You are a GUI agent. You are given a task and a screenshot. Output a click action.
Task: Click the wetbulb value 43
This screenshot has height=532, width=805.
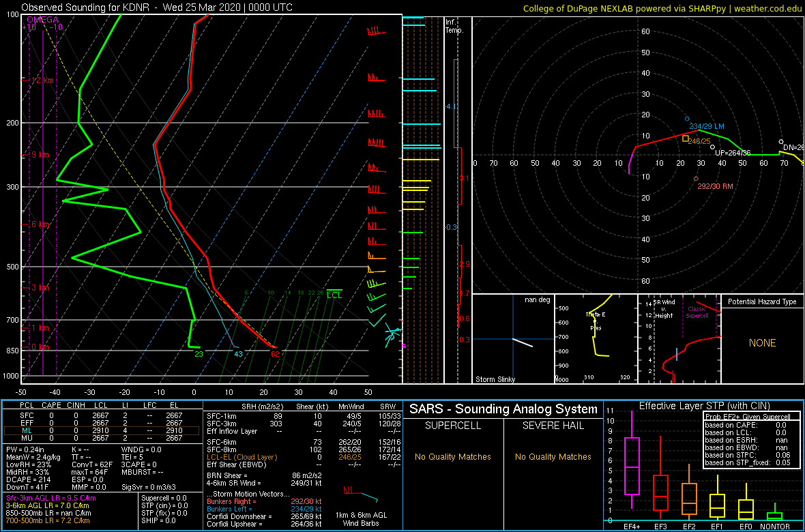(x=237, y=354)
